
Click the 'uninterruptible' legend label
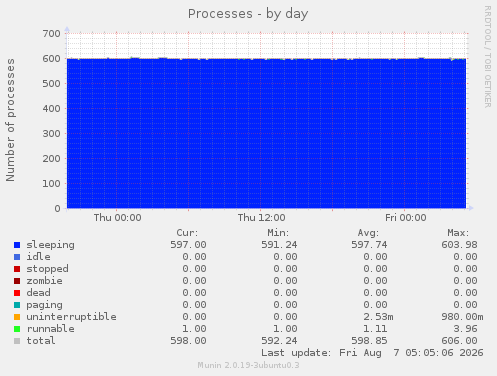tap(72, 317)
